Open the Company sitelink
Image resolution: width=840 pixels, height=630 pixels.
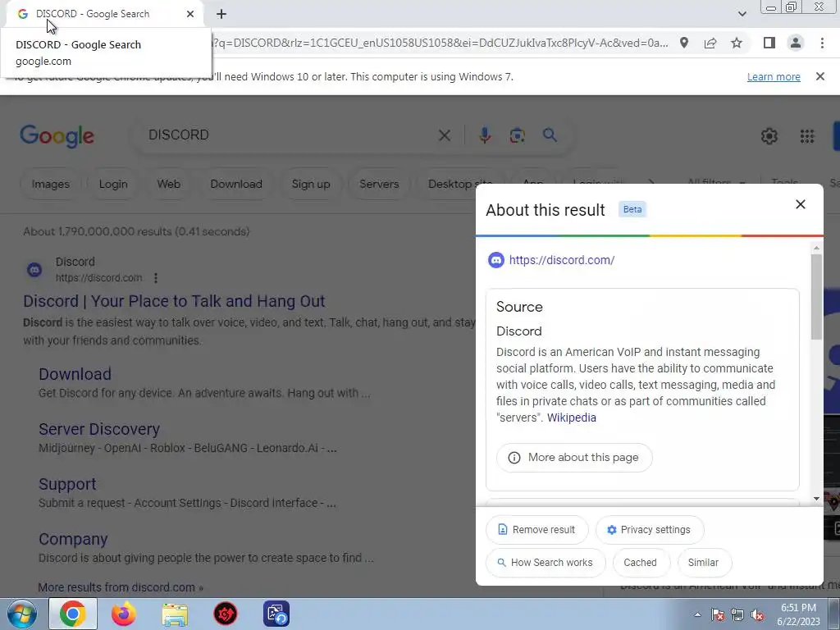[x=73, y=540]
